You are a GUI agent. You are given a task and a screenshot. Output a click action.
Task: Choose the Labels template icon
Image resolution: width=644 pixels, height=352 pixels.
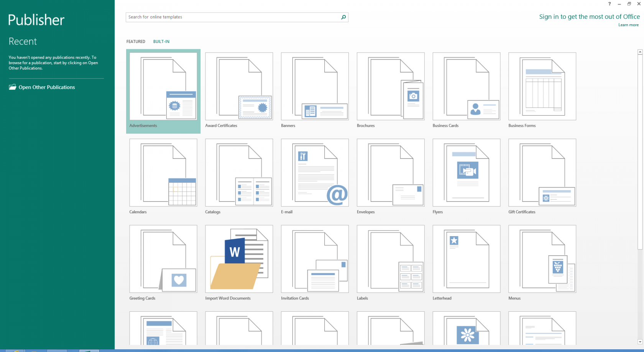tap(391, 259)
